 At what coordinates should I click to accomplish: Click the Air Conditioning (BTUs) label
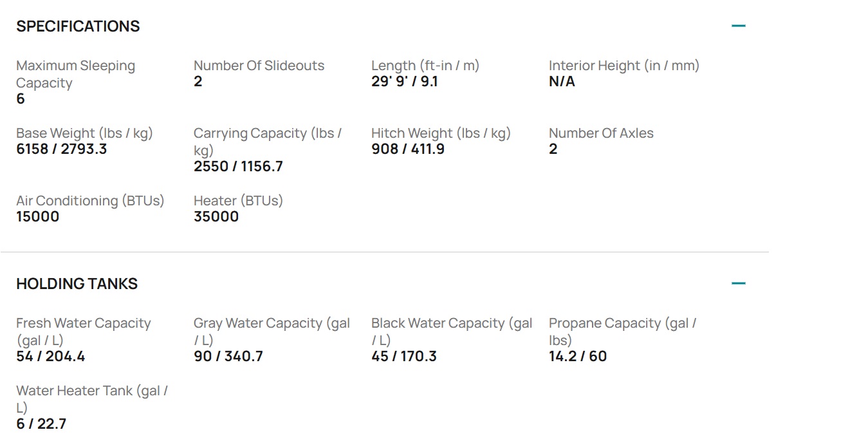[x=90, y=201]
